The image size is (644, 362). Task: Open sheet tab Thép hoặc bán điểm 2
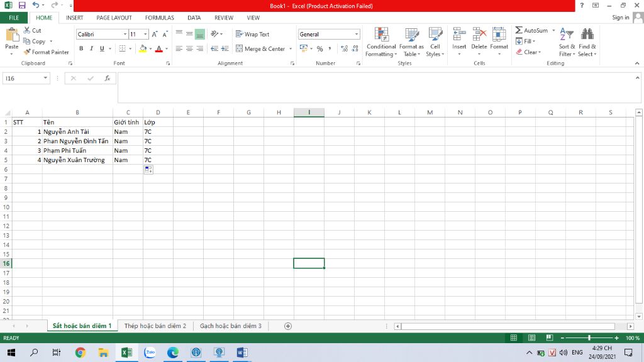tap(155, 326)
